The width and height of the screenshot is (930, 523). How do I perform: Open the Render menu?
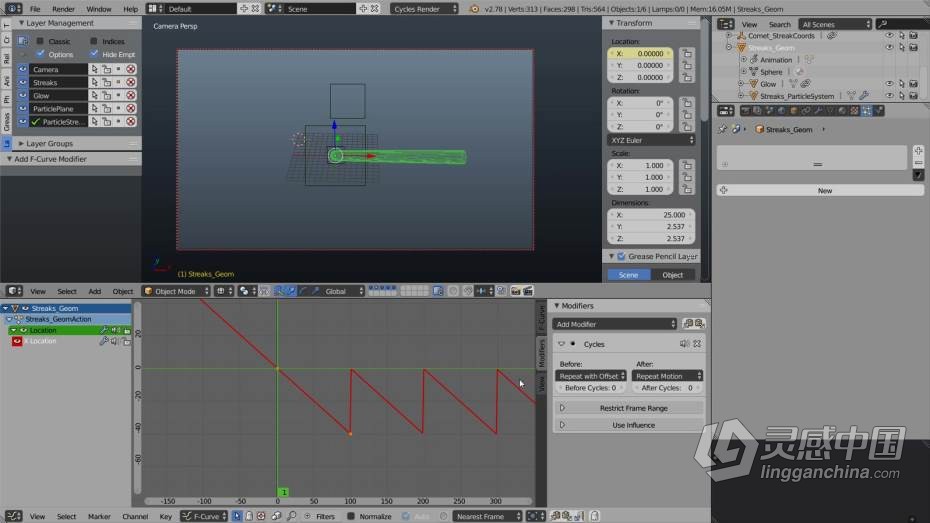click(x=63, y=9)
